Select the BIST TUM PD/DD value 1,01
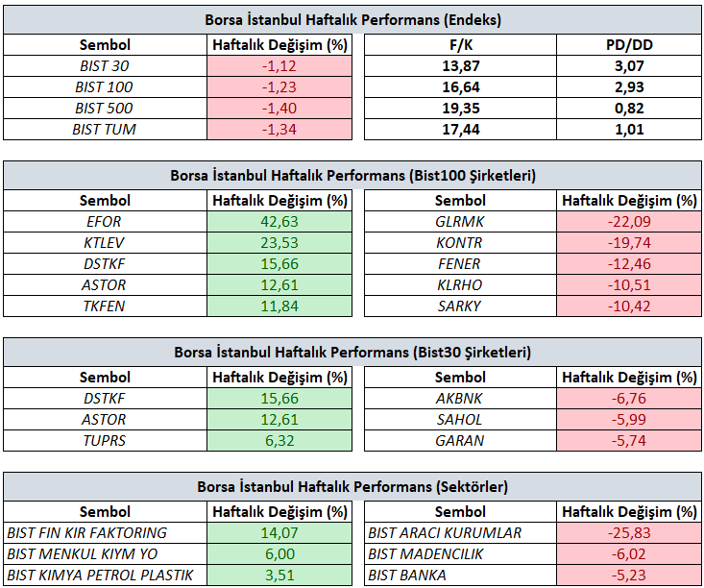704x588 pixels. pos(628,129)
